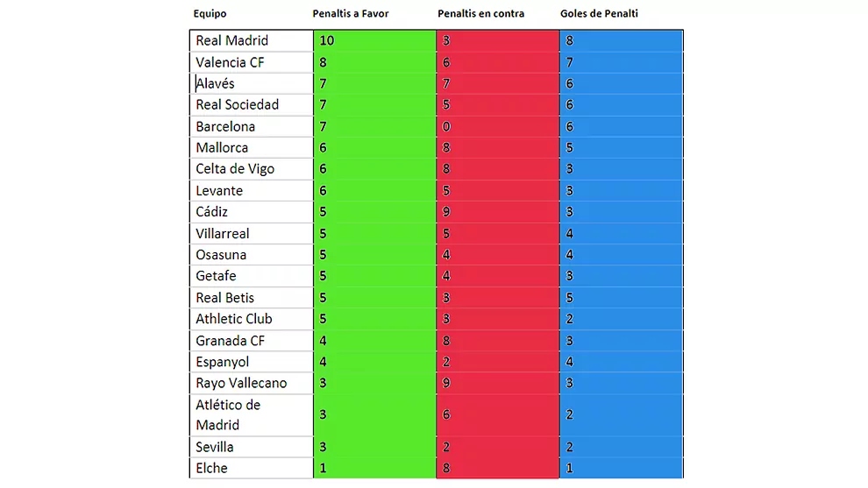
Task: Select the Atlético de Madrid cell
Action: [251, 415]
